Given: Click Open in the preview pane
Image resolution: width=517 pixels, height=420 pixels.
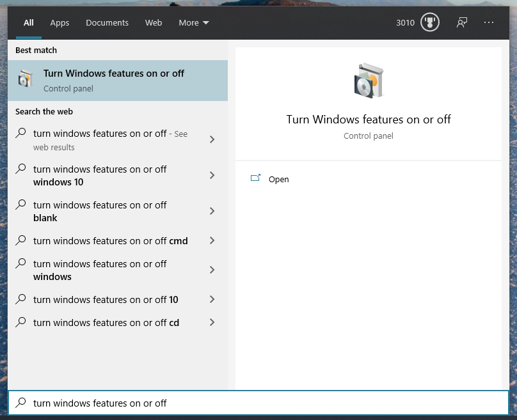Looking at the screenshot, I should [x=278, y=179].
